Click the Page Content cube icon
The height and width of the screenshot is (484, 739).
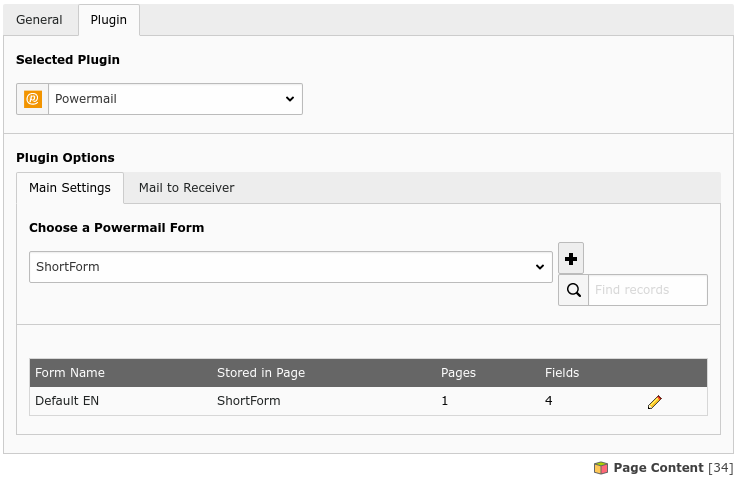(601, 468)
